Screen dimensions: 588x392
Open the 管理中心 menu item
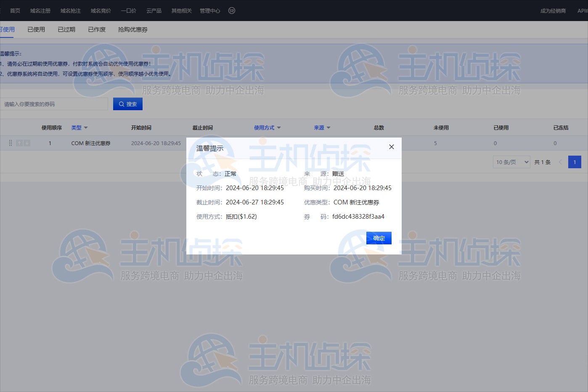click(210, 11)
